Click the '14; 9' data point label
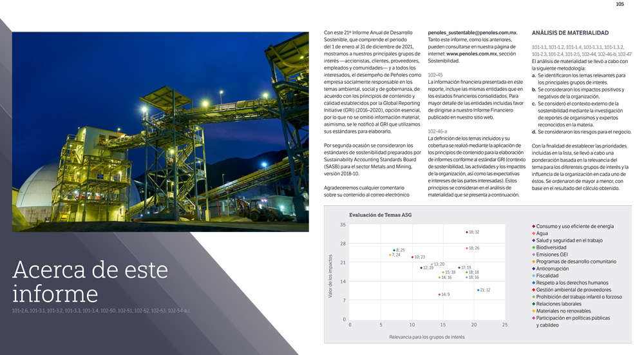Image resolution: width=644 pixels, height=355 pixels. click(445, 294)
